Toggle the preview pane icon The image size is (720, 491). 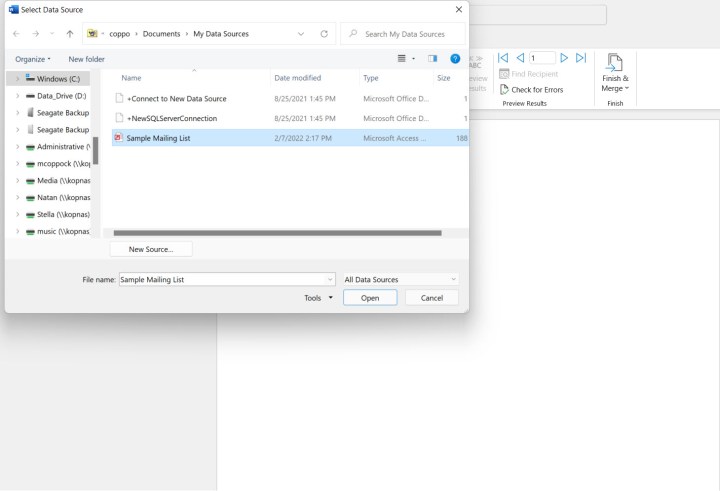[432, 59]
